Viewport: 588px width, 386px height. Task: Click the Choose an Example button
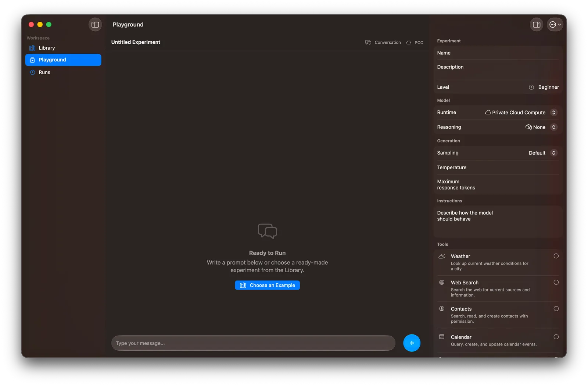pos(267,285)
